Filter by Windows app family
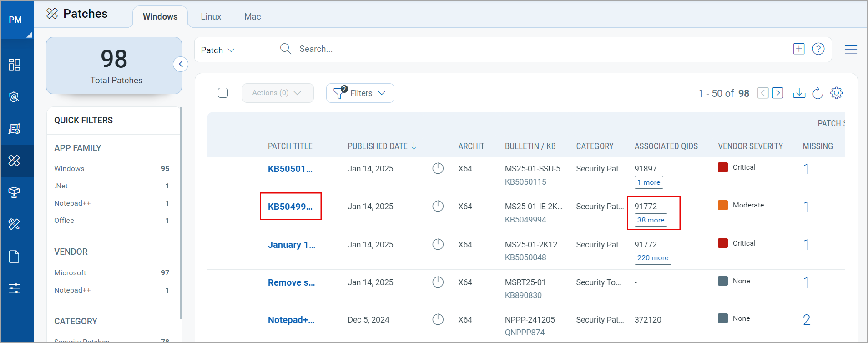Image resolution: width=868 pixels, height=343 pixels. tap(69, 169)
